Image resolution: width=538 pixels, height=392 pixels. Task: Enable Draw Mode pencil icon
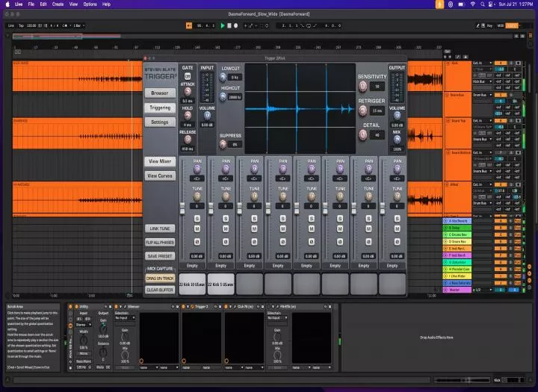[x=478, y=25]
